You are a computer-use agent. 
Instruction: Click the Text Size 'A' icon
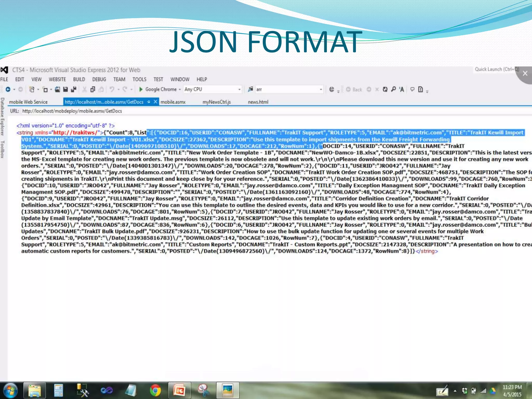click(402, 89)
